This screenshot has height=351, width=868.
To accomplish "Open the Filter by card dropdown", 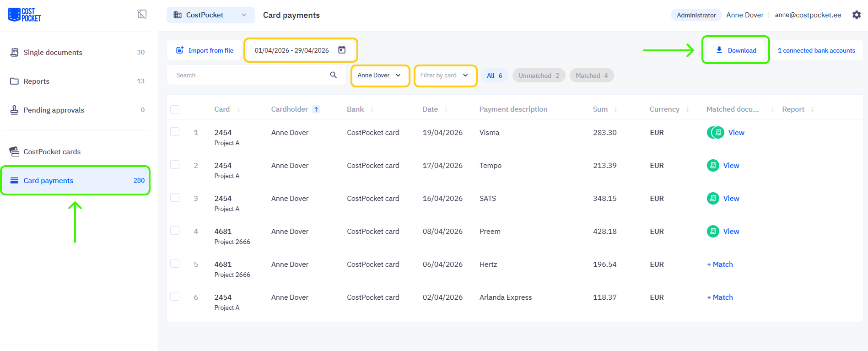I will coord(445,76).
